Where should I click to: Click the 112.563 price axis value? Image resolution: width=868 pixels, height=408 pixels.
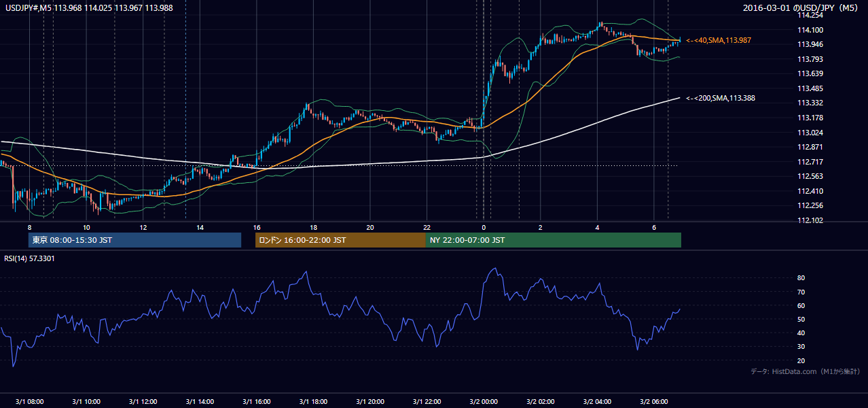click(811, 176)
